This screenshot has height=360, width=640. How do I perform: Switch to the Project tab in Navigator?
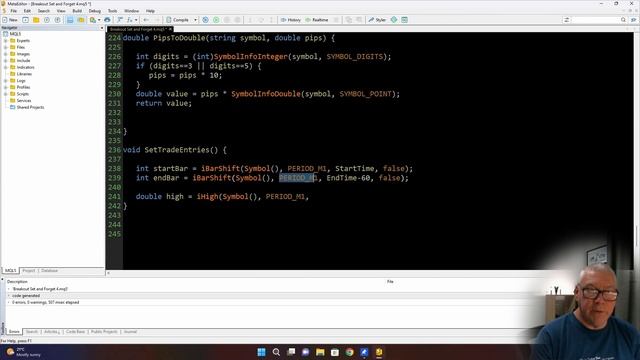(x=29, y=271)
